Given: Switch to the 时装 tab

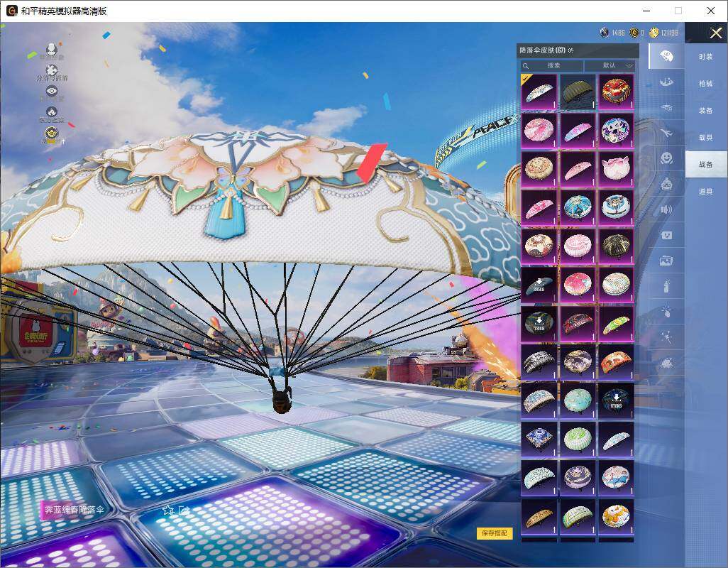Looking at the screenshot, I should (x=706, y=57).
